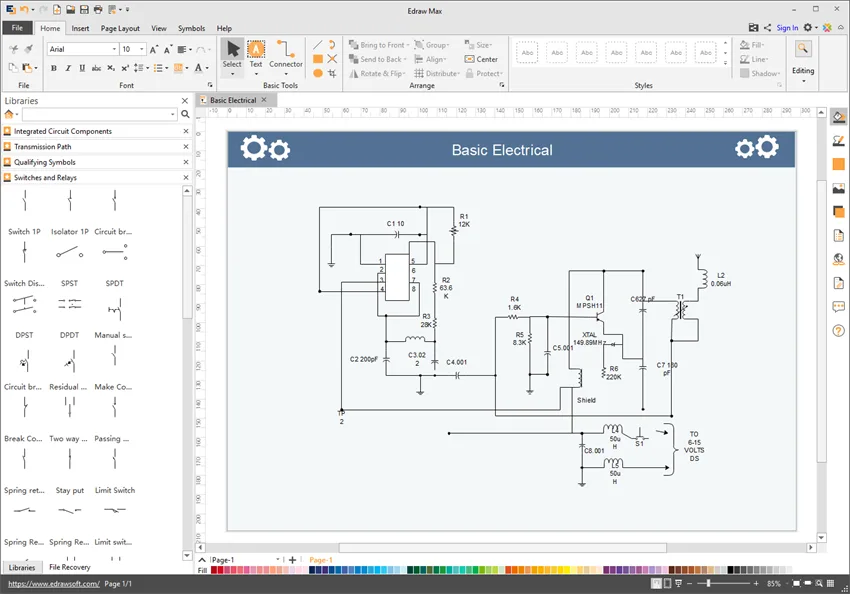The height and width of the screenshot is (594, 850).
Task: Select the crop tool icon
Action: tap(332, 73)
